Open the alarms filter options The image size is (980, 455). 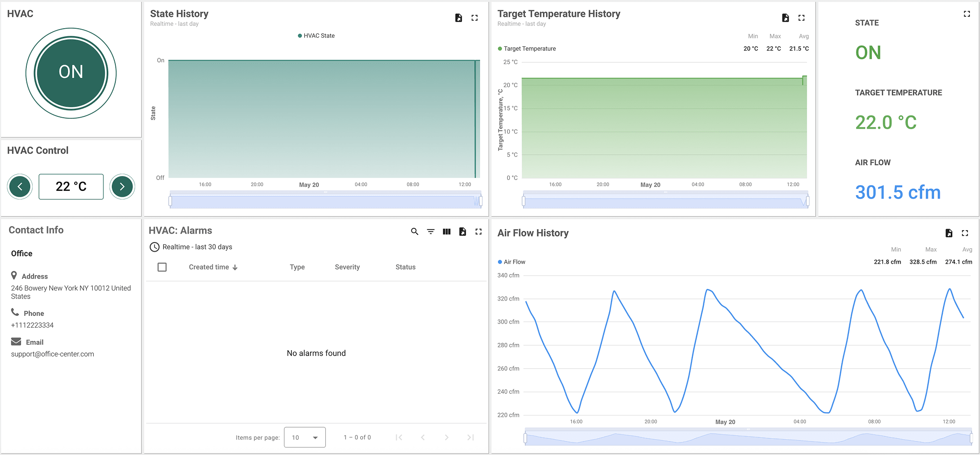[430, 231]
